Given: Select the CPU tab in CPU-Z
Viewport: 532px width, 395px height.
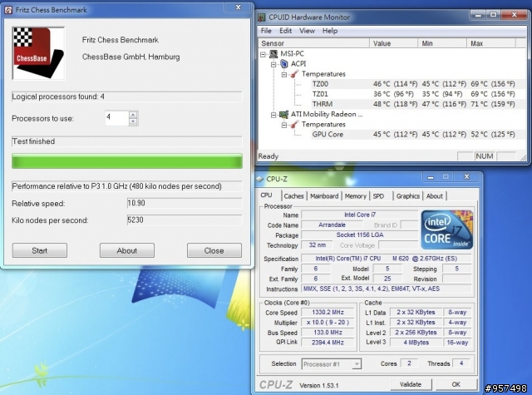Looking at the screenshot, I should point(267,195).
